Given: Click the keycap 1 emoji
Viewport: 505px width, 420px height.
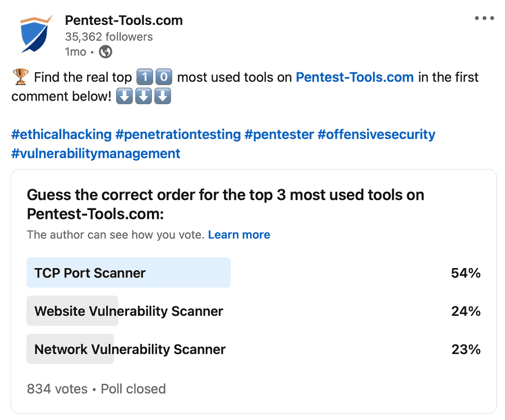Looking at the screenshot, I should pos(146,77).
